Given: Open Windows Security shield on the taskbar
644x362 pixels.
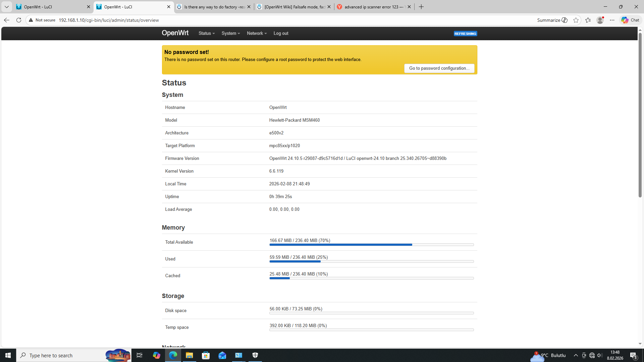Looking at the screenshot, I should pos(255,355).
